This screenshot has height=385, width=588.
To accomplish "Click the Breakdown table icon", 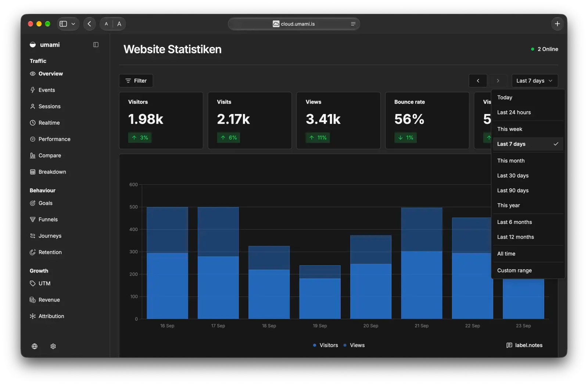I will 33,172.
